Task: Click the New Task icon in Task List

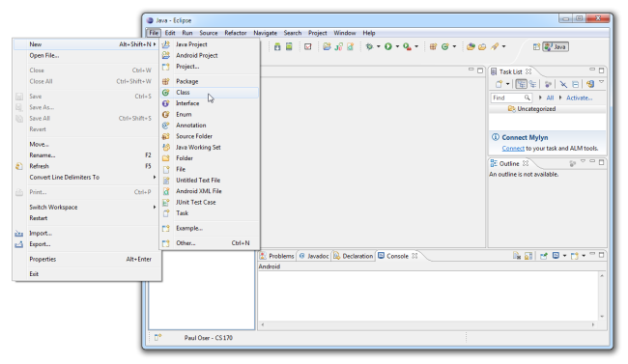Action: point(499,84)
